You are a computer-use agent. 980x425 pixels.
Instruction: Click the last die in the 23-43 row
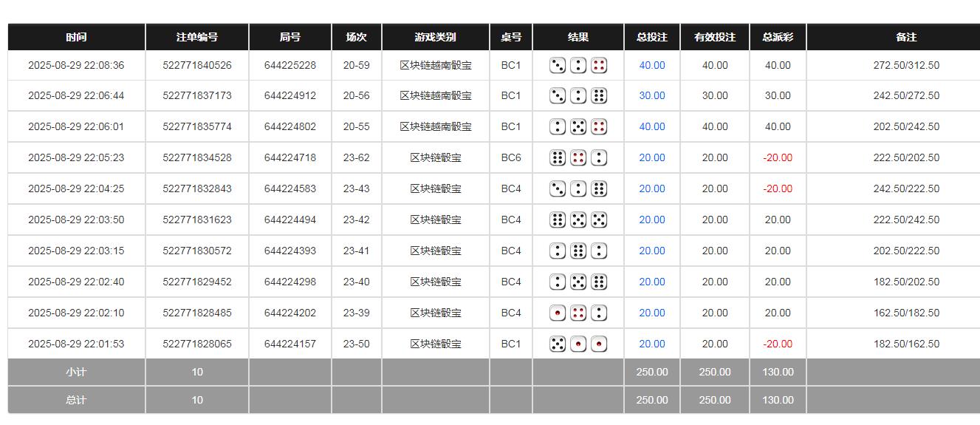click(x=599, y=189)
